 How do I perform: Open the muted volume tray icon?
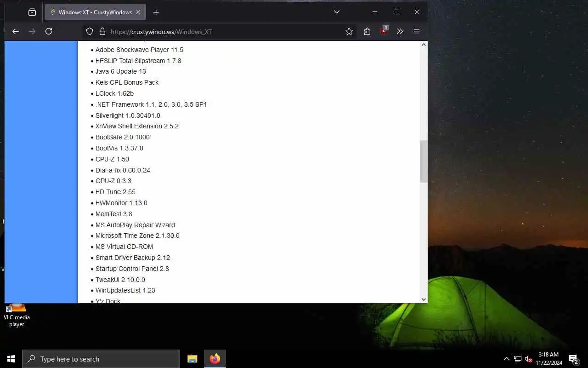coord(528,359)
